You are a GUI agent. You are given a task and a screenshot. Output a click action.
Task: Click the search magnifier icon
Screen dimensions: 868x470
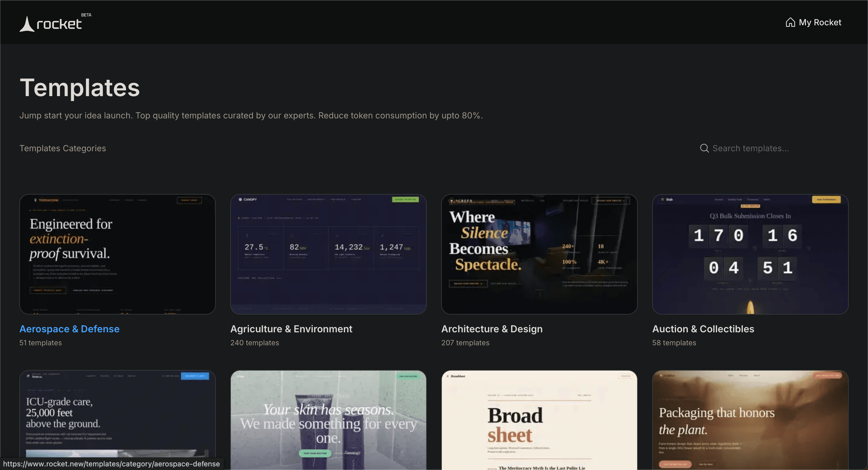tap(704, 148)
